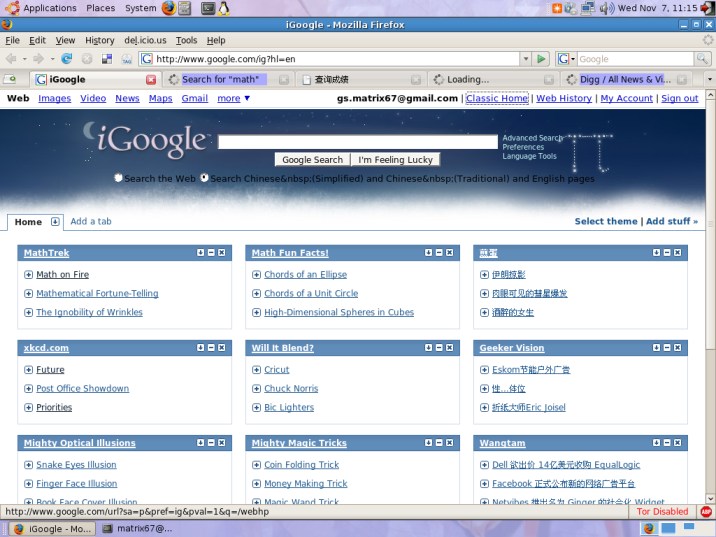The height and width of the screenshot is (537, 716).
Task: Open the Applications menu in top panel
Action: (50, 8)
